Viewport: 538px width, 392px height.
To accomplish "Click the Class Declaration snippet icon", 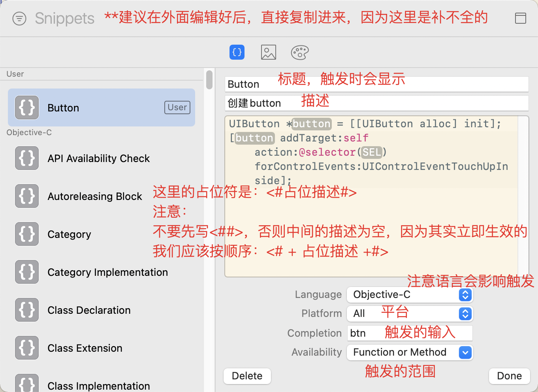I will point(27,310).
